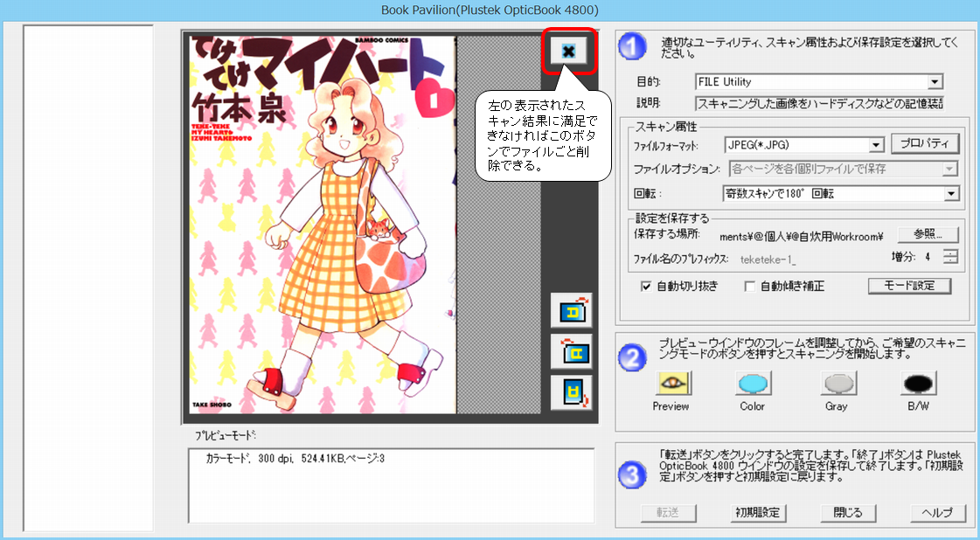Rotate the scan counter-clockwise with the rotate-left icon
The height and width of the screenshot is (540, 980).
point(571,351)
